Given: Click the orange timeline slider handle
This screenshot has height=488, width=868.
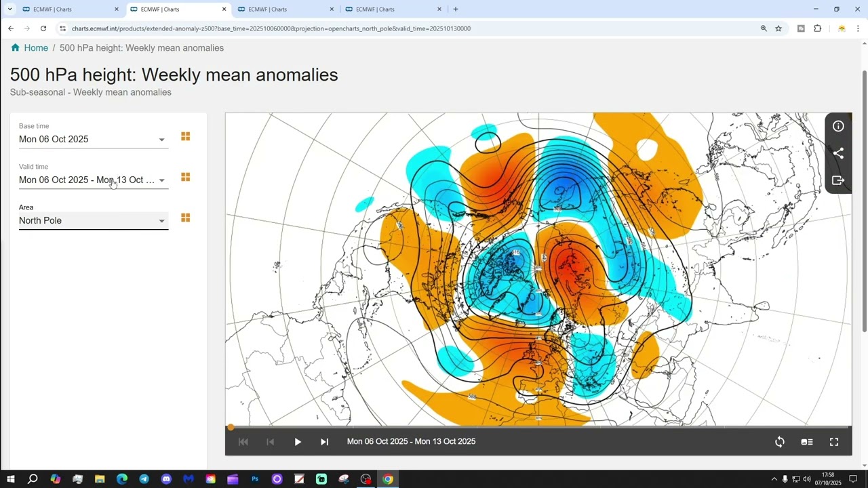Looking at the screenshot, I should pyautogui.click(x=231, y=427).
